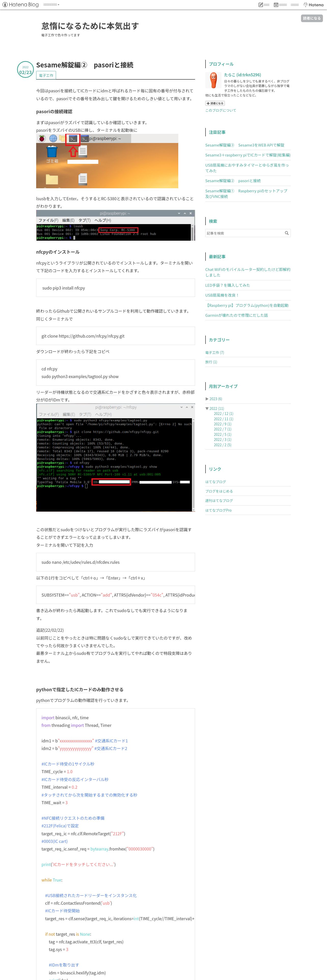Viewport: 327px width, 980px height.
Task: Click the profile avatar image of たらこ
Action: 213,80
